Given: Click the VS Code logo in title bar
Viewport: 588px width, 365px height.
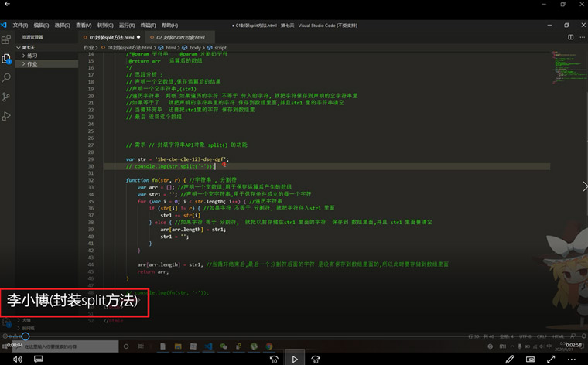Looking at the screenshot, I should point(4,25).
